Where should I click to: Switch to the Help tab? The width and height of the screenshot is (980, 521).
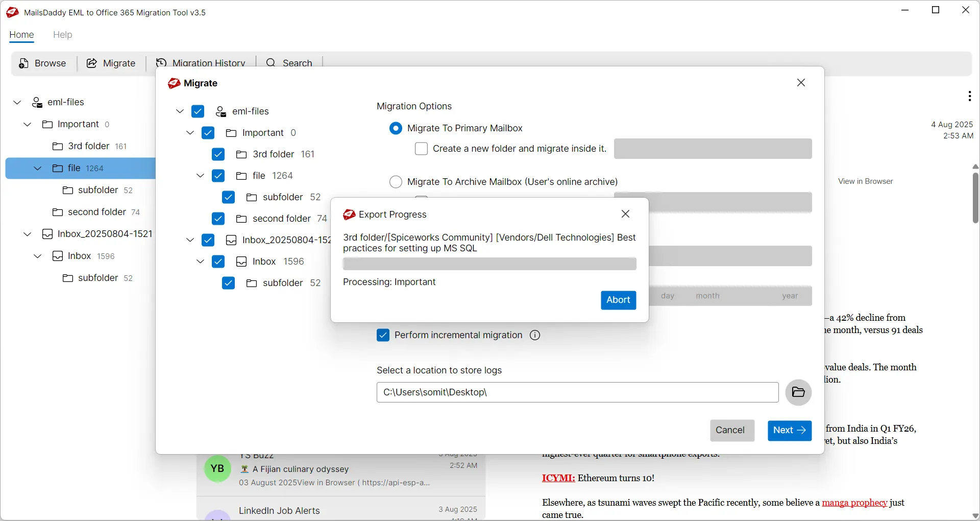point(62,35)
